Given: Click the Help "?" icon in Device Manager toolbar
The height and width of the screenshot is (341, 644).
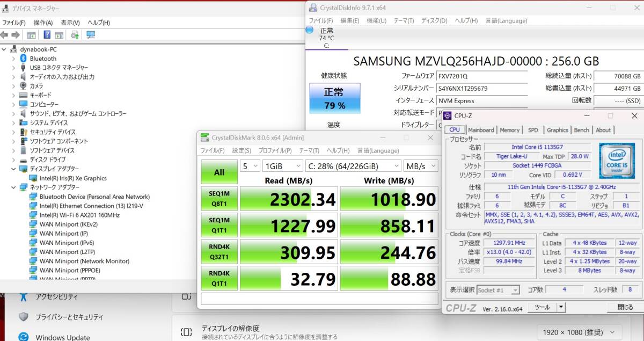Looking at the screenshot, I should 48,34.
